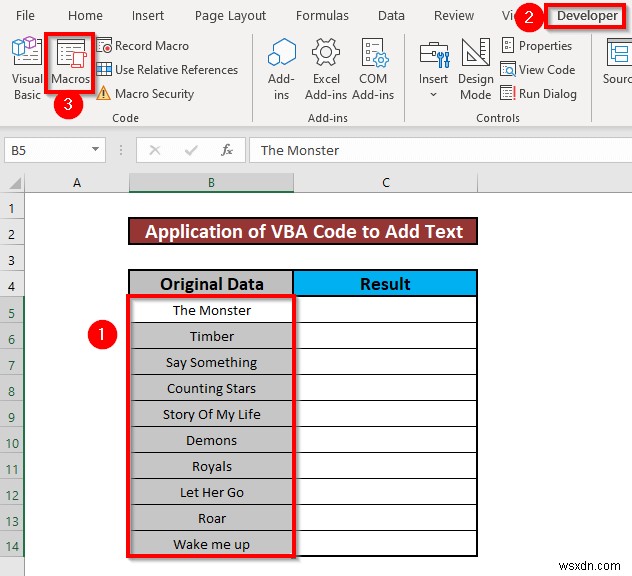Screen dimensions: 632x576
Task: Select the Let Her Go cell
Action: click(212, 492)
